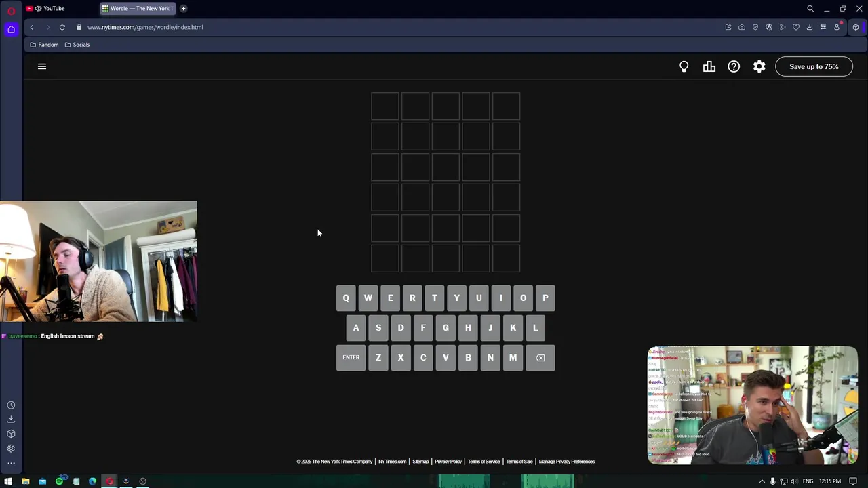Image resolution: width=868 pixels, height=488 pixels.
Task: Click the Opera home sidebar icon
Action: click(11, 29)
